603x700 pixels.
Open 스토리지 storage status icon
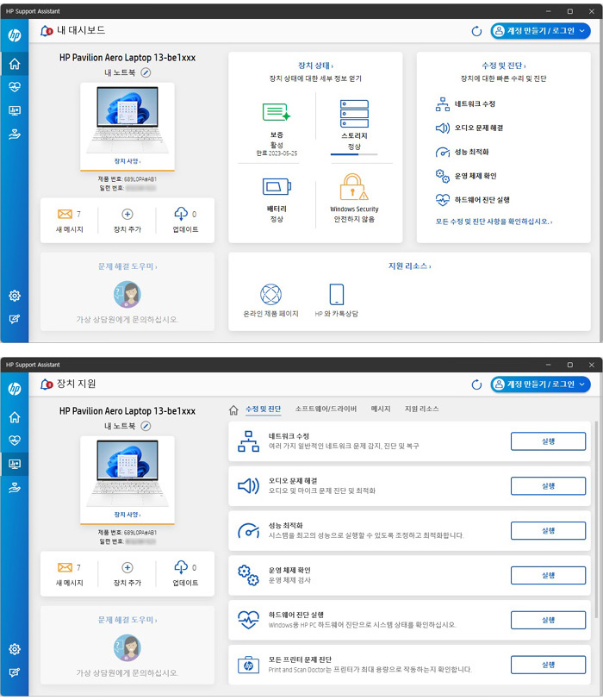coord(354,114)
